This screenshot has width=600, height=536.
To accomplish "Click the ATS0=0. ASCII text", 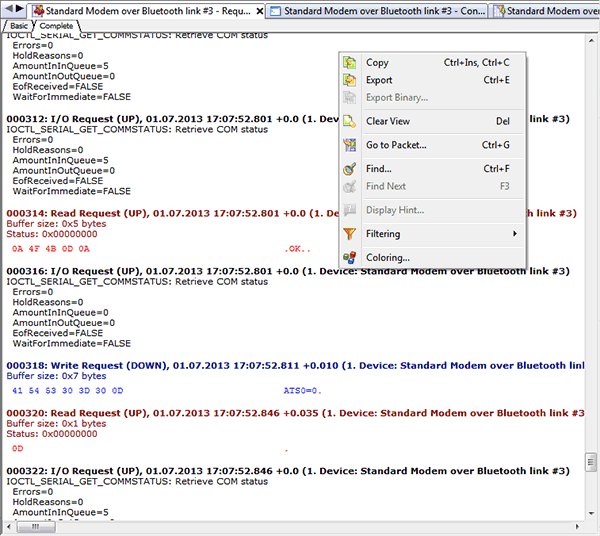I will 302,391.
